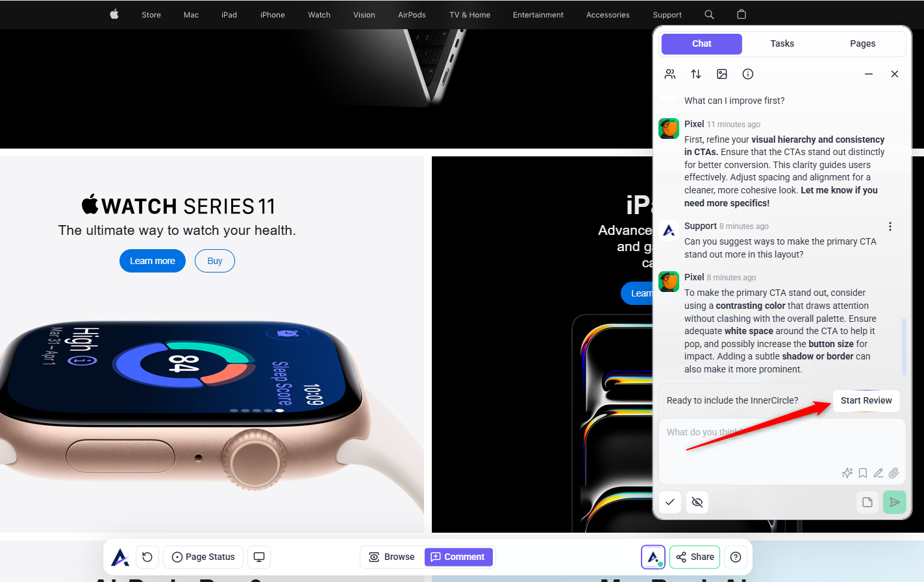Screen dimensions: 924x582
Task: Switch to the Tasks tab
Action: coord(782,43)
